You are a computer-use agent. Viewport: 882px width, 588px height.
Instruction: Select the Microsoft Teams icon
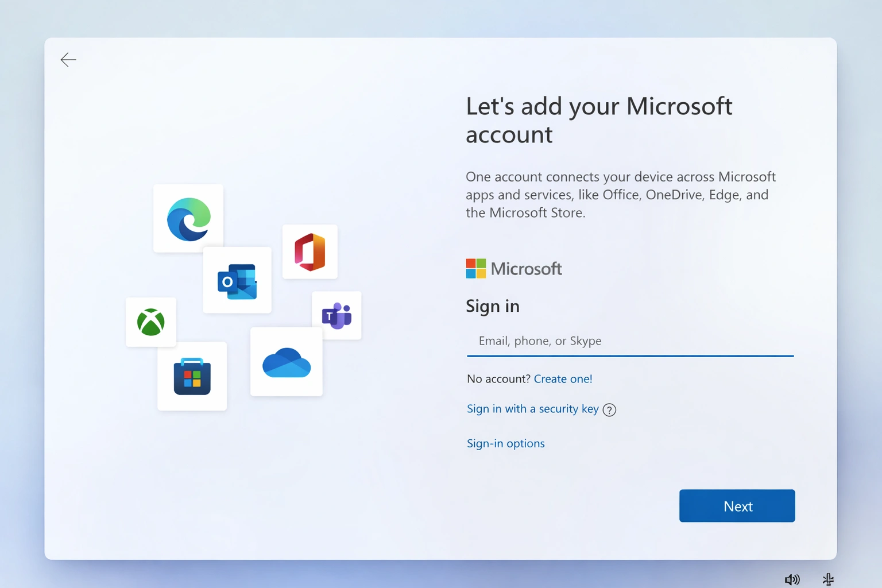pos(336,315)
